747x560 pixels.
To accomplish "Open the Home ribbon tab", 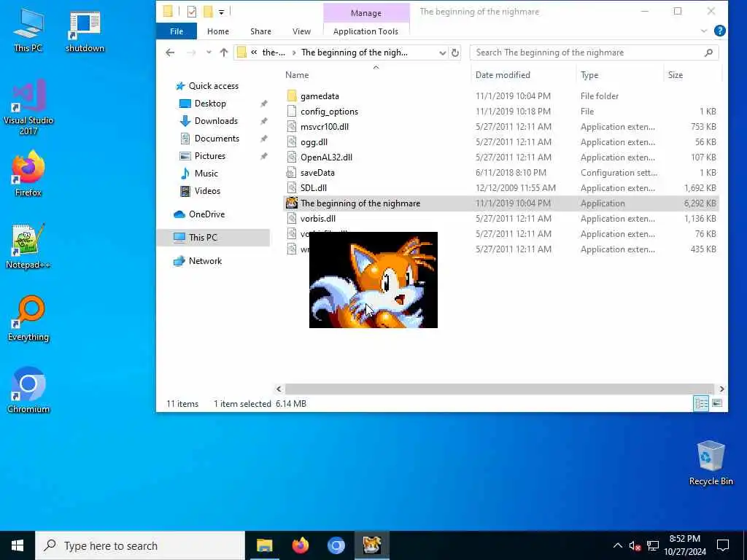I will tap(218, 31).
